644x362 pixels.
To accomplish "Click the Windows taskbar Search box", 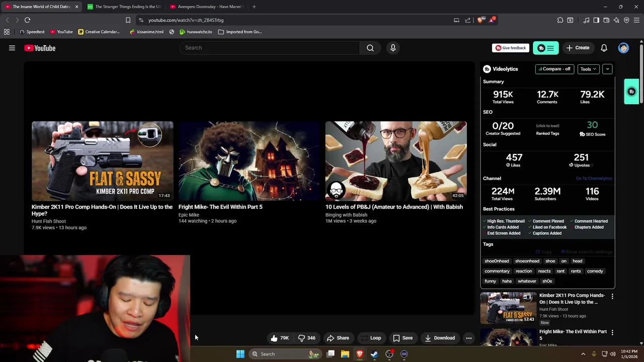I will [x=286, y=354].
